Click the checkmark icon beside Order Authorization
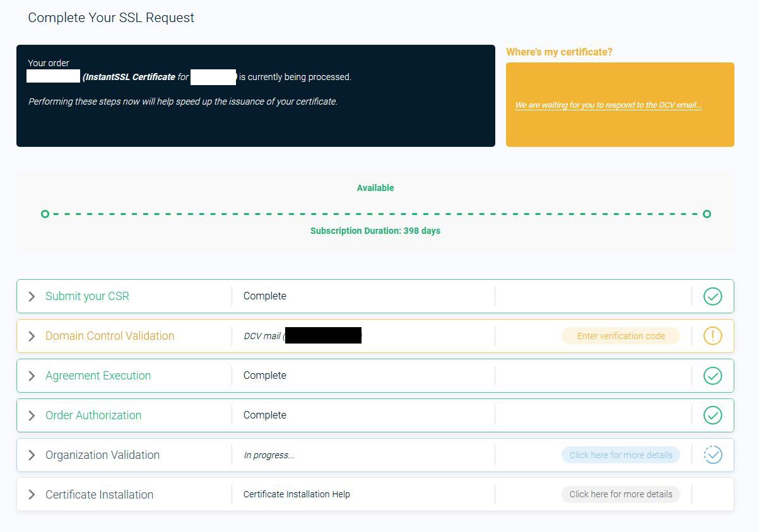 712,415
